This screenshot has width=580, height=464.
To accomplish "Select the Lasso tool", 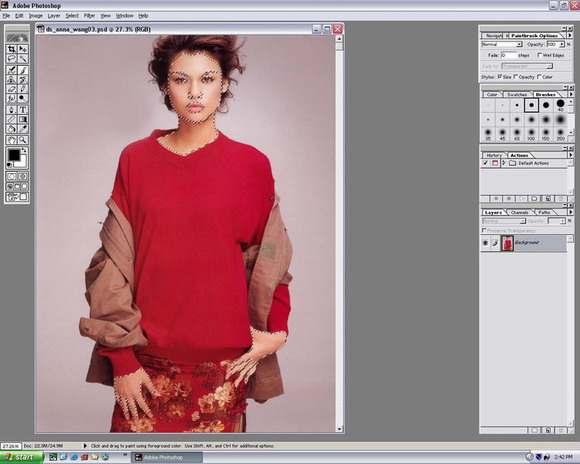I will 12,58.
